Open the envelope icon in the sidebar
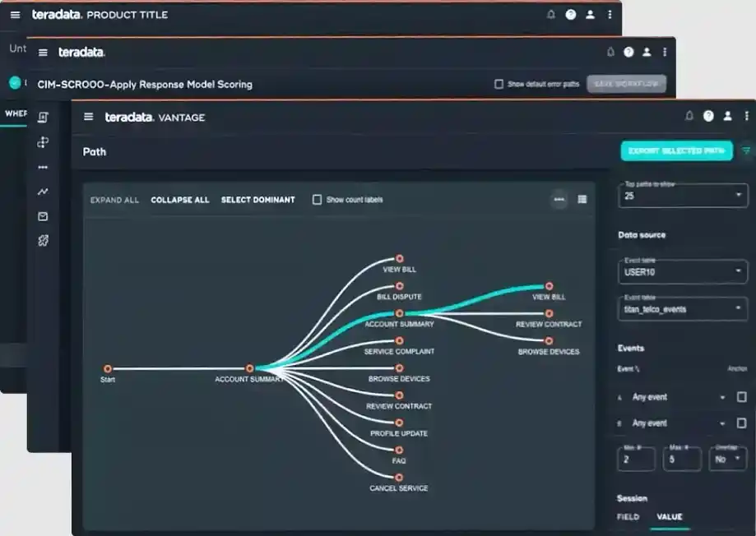 point(43,216)
